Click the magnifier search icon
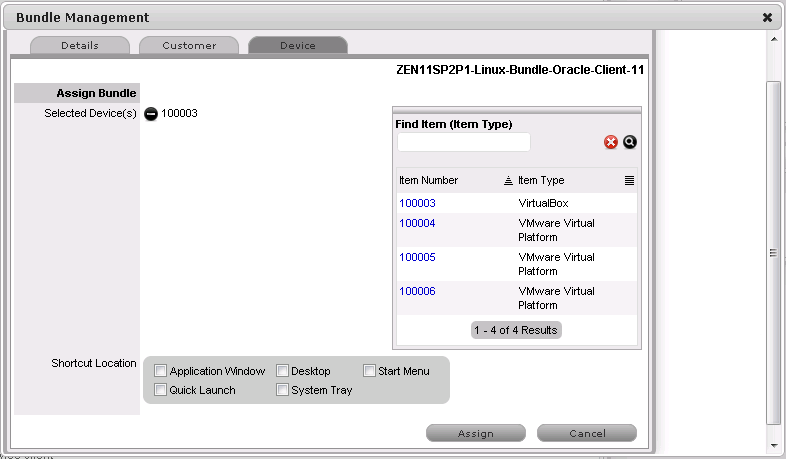 pos(630,143)
